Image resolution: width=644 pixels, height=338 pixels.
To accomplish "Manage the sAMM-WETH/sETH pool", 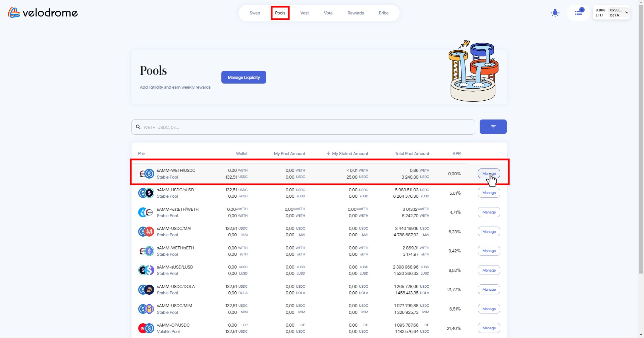I will (489, 251).
